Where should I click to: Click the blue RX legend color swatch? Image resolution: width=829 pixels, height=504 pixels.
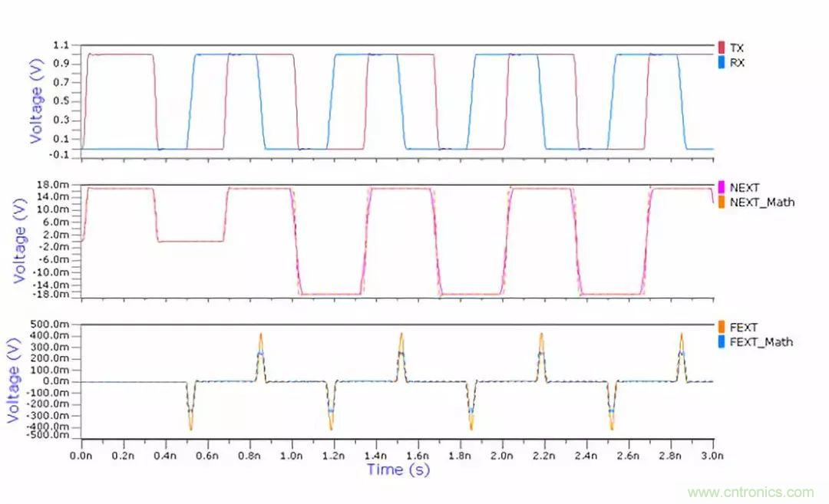(x=721, y=62)
